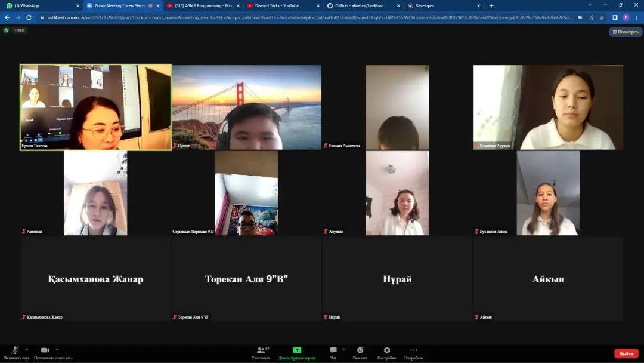644x363 pixels.
Task: Open the Participants panel
Action: click(x=261, y=351)
